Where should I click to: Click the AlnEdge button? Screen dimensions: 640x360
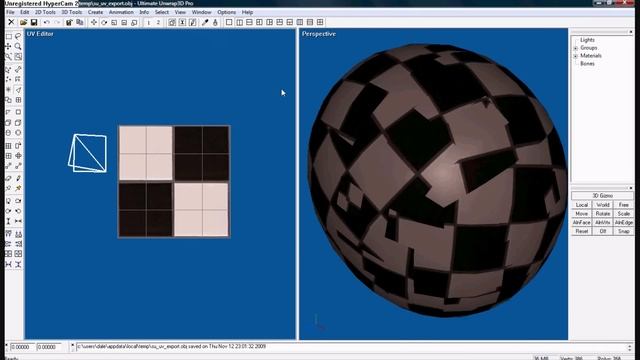[x=623, y=223]
